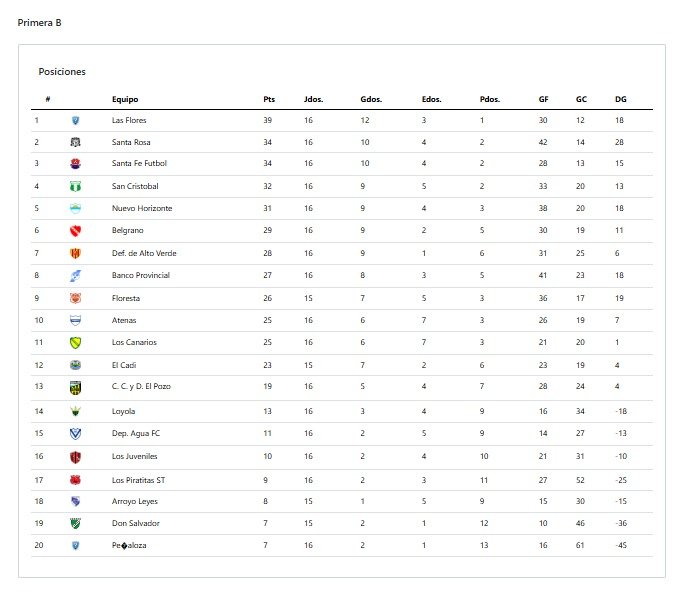Open the Banco Provincial team name

coord(141,275)
